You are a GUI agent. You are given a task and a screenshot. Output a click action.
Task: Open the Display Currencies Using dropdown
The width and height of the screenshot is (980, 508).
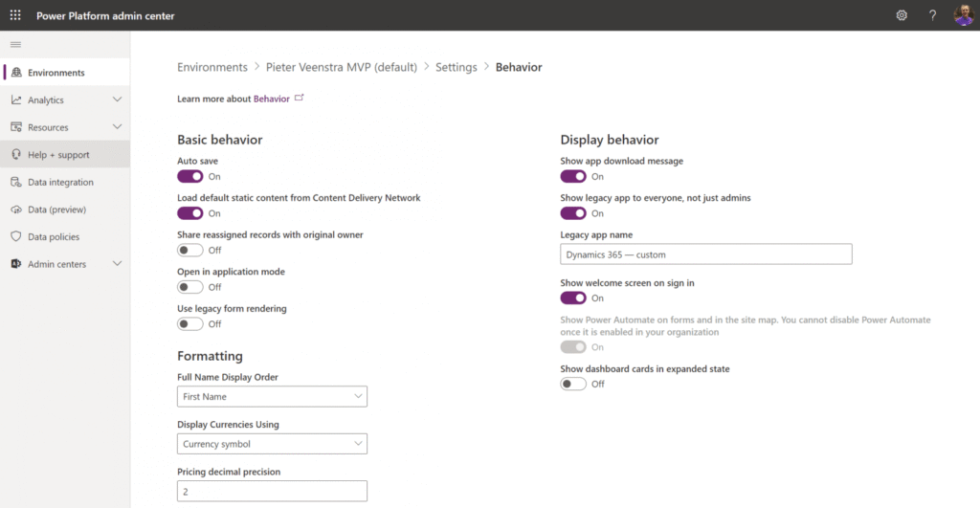point(272,444)
